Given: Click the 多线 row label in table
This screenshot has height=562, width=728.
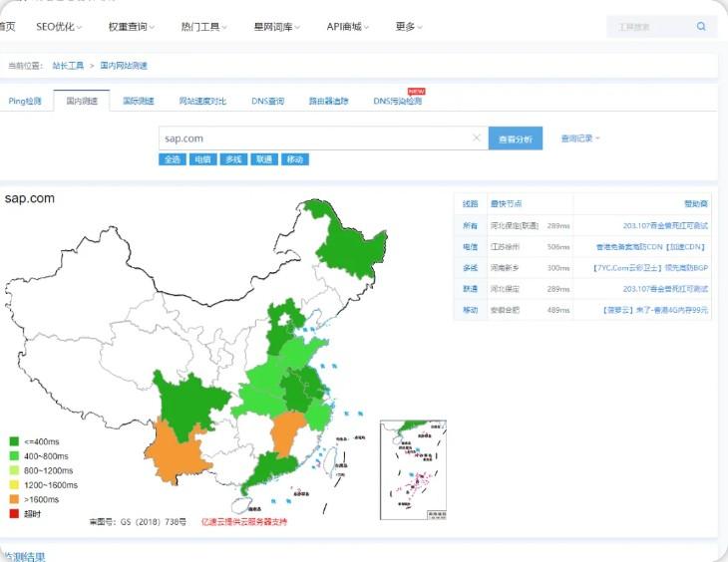Looking at the screenshot, I should [x=470, y=268].
